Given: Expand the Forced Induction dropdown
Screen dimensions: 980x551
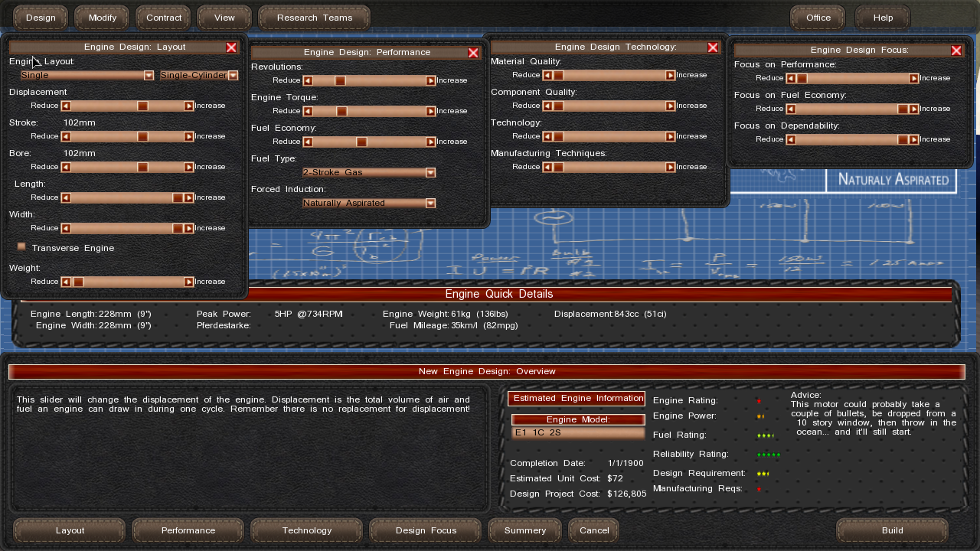Looking at the screenshot, I should [x=430, y=203].
